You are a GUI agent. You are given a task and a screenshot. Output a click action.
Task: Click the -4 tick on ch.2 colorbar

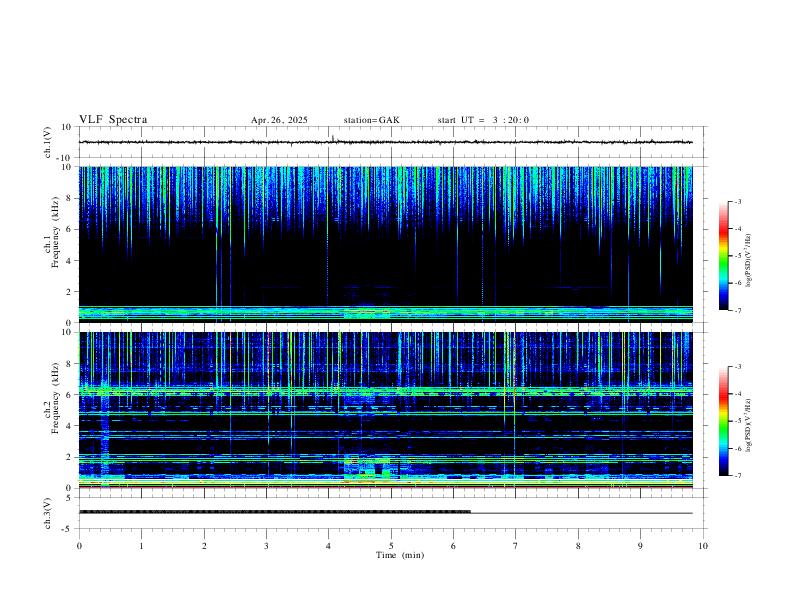pos(738,394)
